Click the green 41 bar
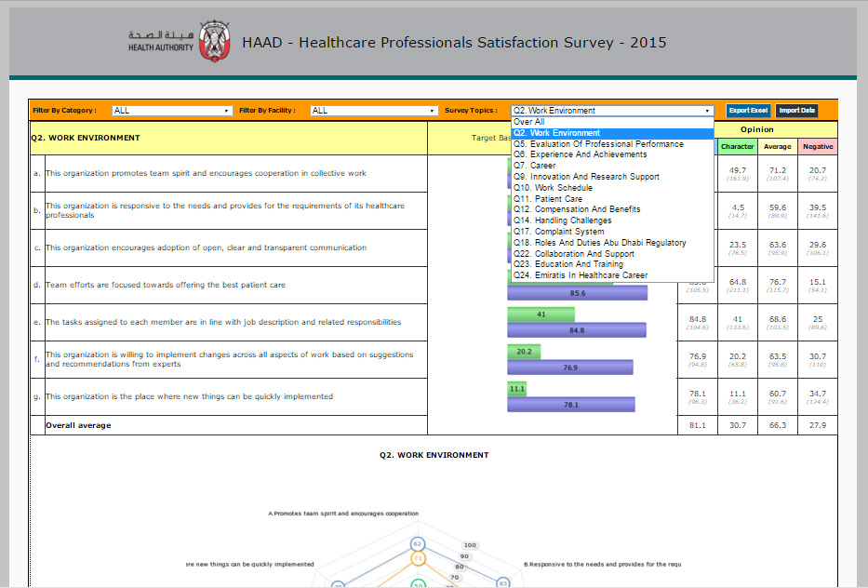 click(541, 314)
